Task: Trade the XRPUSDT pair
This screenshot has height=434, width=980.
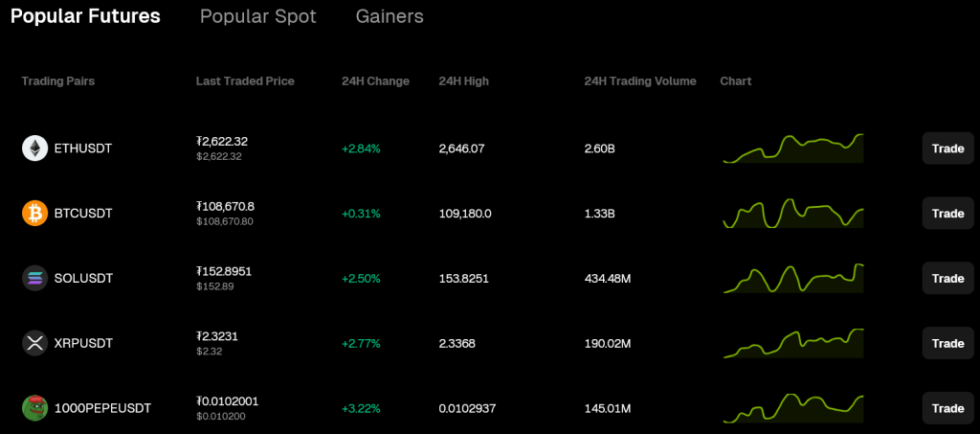Action: [x=947, y=343]
